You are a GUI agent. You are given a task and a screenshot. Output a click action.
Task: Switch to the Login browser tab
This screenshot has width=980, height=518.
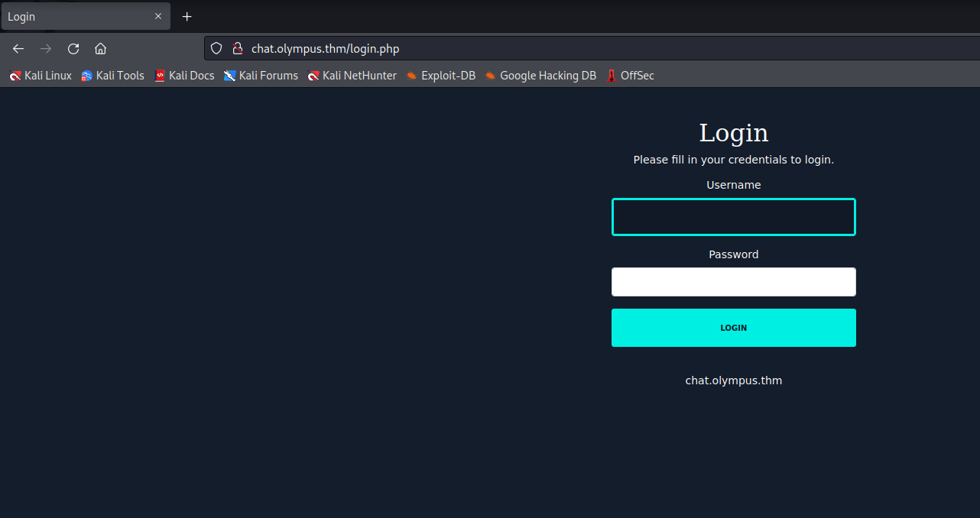pos(76,16)
